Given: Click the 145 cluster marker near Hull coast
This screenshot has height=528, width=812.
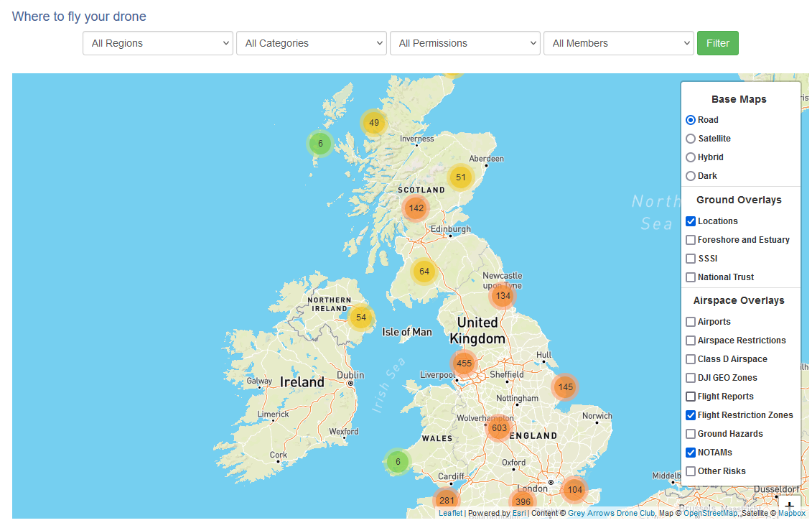Looking at the screenshot, I should [565, 387].
